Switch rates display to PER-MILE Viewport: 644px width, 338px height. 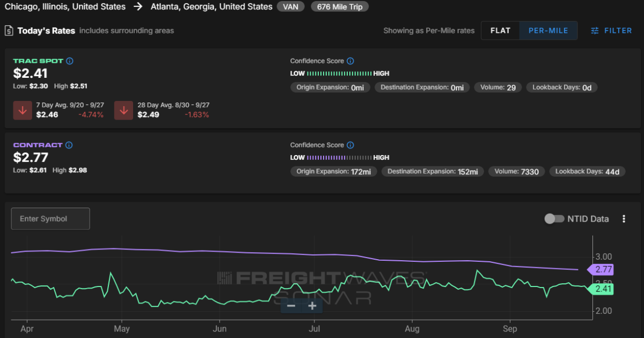tap(548, 31)
